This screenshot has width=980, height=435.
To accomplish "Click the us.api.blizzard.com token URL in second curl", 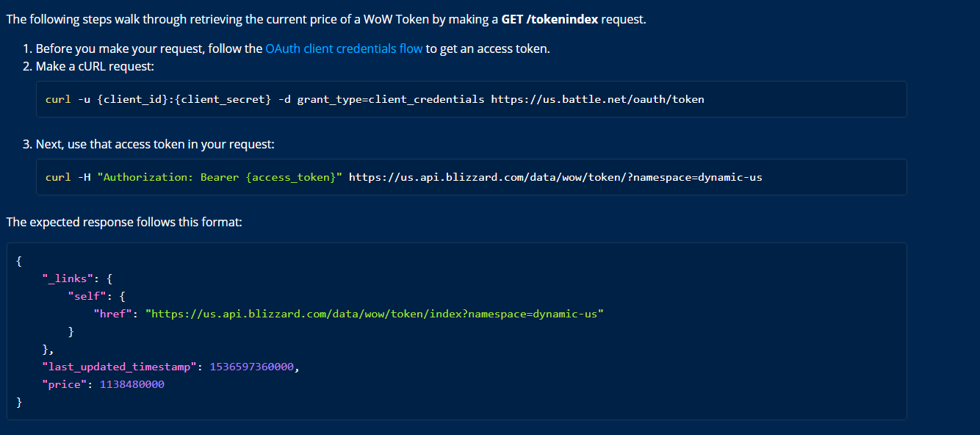I will (555, 177).
